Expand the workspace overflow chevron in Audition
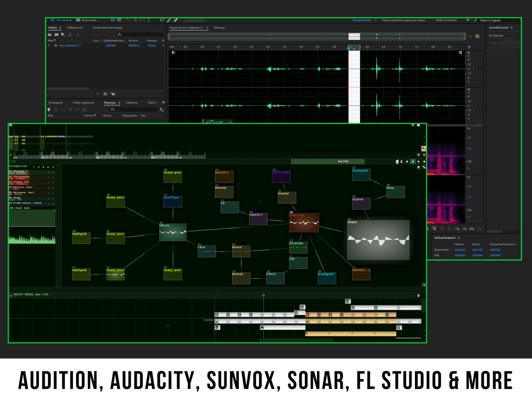The width and height of the screenshot is (532, 399). coord(468,20)
